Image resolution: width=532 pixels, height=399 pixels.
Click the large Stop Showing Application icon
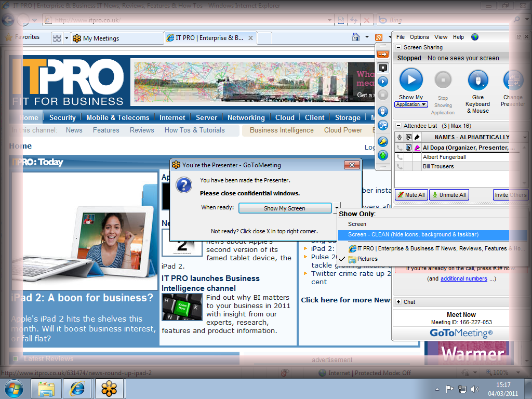point(443,81)
